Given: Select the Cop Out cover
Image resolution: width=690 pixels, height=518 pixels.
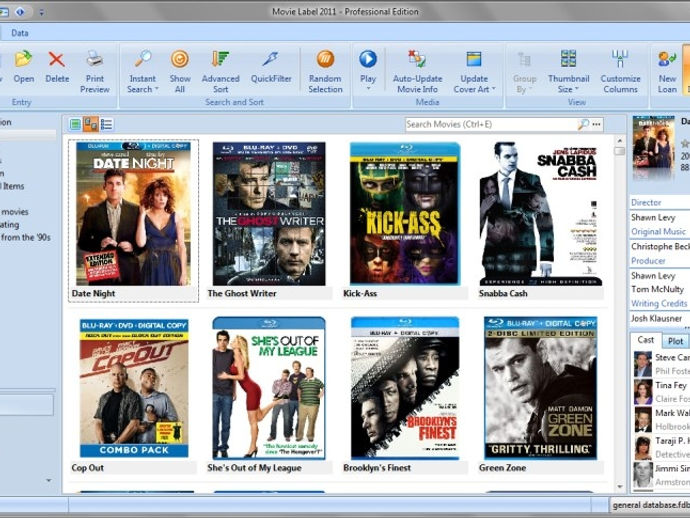Looking at the screenshot, I should point(134,388).
